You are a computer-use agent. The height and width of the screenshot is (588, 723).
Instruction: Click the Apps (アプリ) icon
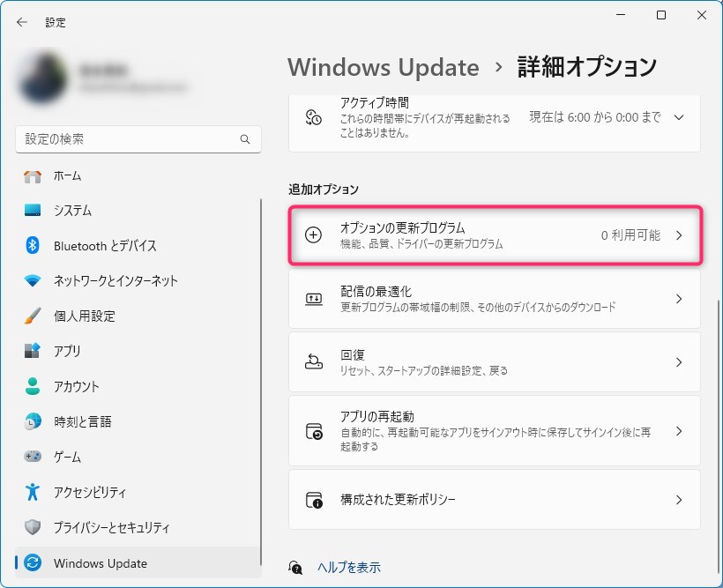click(x=33, y=351)
